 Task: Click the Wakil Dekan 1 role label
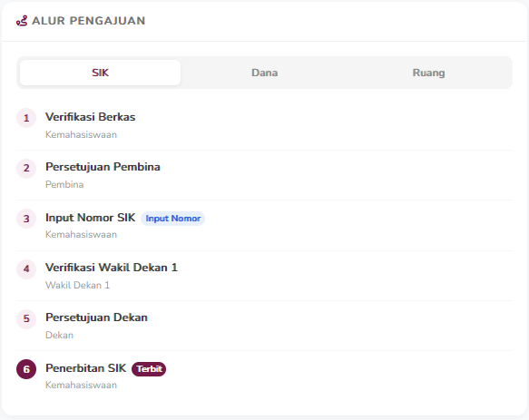click(78, 285)
